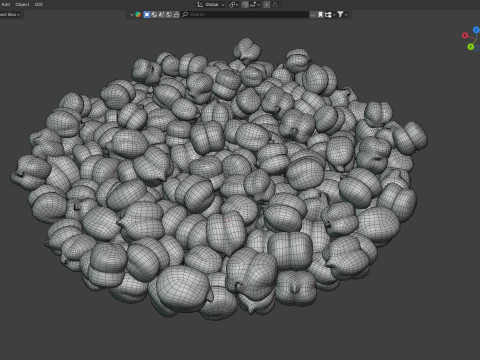Screen dimensions: 480x360
Task: Open the Global transform orientation dropdown
Action: 211,5
